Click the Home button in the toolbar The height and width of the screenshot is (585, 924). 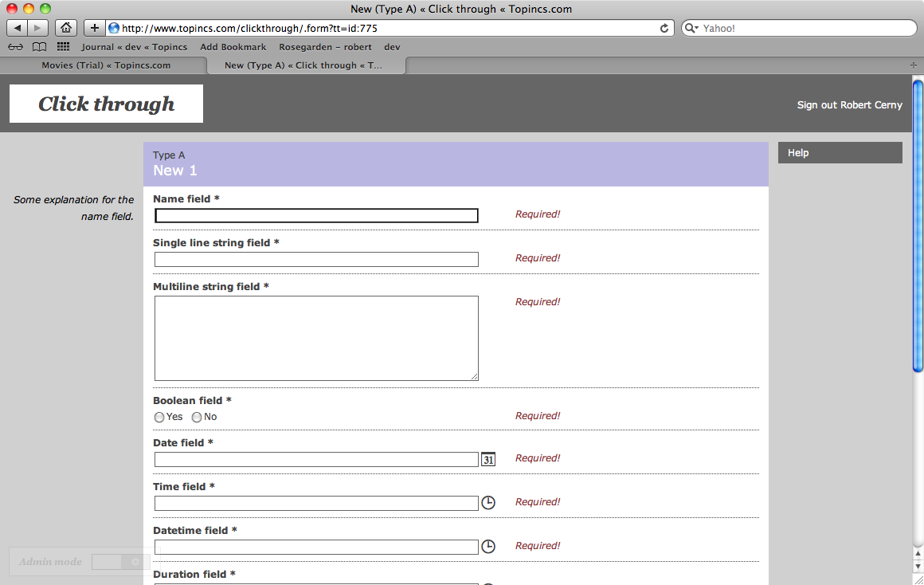[66, 28]
